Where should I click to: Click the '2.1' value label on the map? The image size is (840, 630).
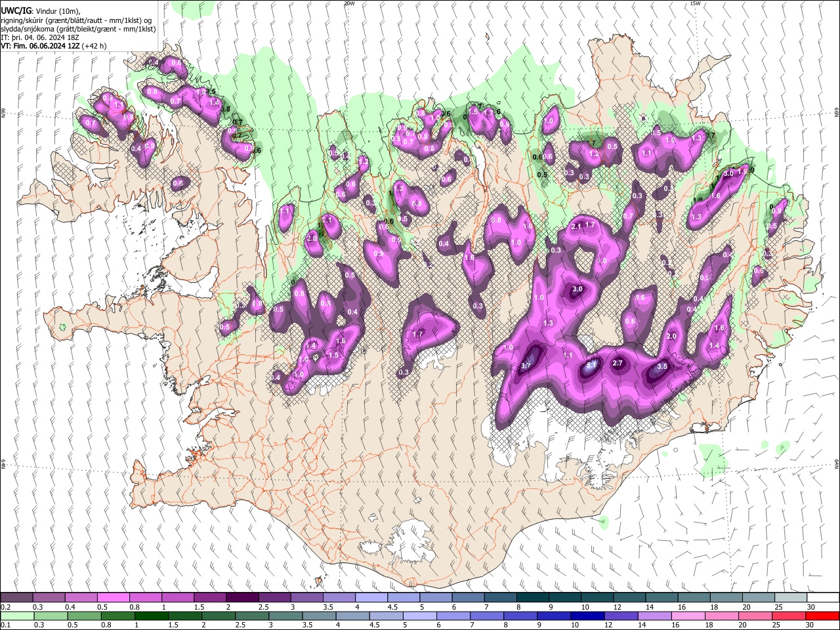[x=577, y=226]
